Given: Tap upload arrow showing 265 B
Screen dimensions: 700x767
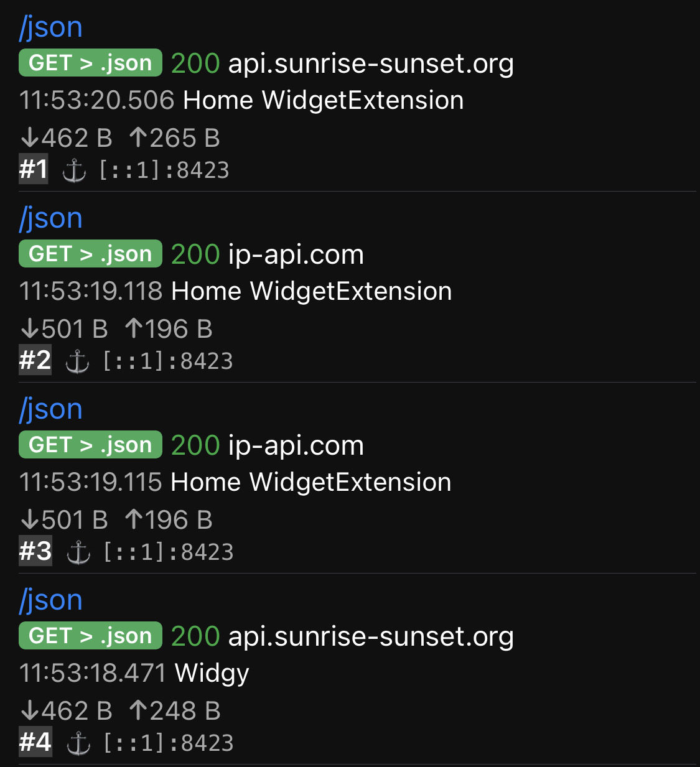Looking at the screenshot, I should coord(138,138).
